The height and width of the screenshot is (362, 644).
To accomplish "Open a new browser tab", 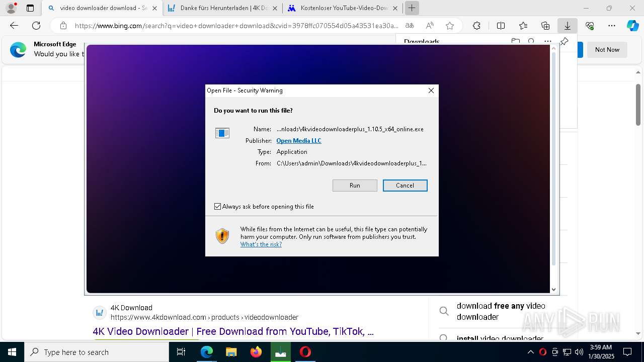I will point(412,8).
